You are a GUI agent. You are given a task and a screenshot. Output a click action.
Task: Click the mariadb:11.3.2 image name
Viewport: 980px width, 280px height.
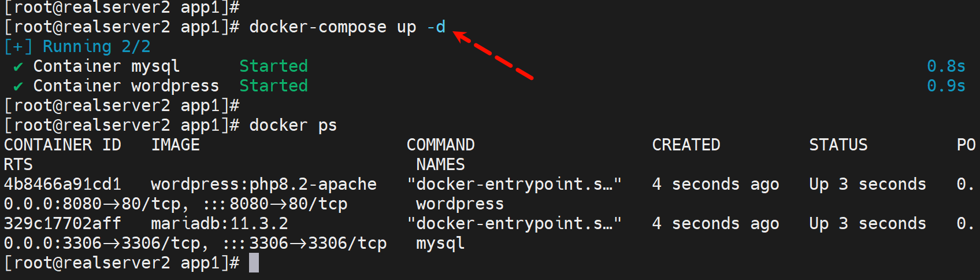[x=219, y=224]
